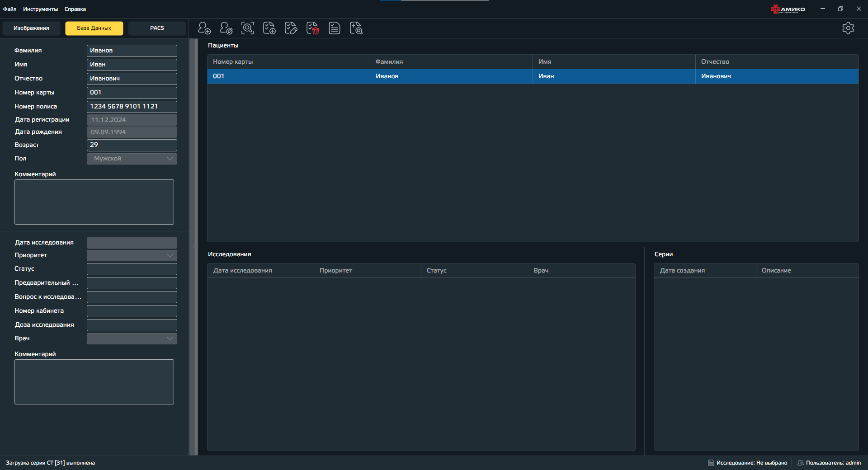
Task: Click Врач column header in studies table
Action: (x=582, y=271)
